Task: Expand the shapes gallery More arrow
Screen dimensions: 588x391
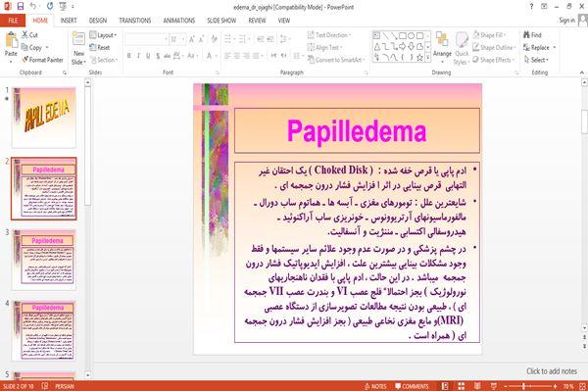Action: [427, 58]
